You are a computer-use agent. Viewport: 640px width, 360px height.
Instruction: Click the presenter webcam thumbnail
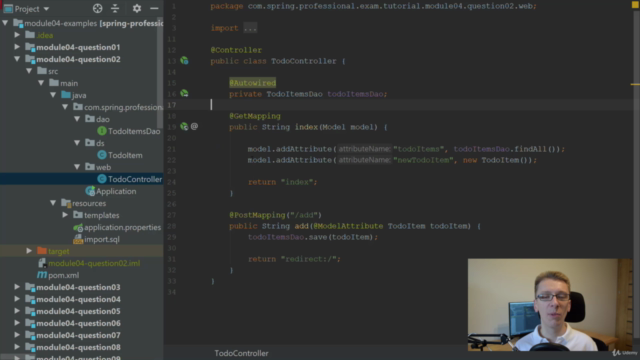pos(549,304)
